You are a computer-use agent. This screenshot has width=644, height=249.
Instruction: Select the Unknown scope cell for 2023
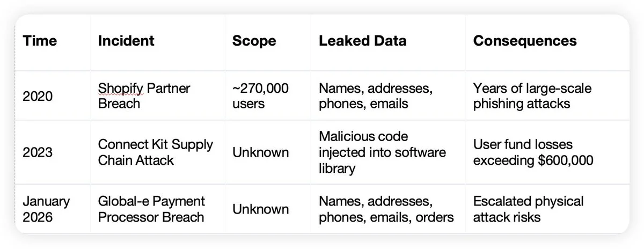pyautogui.click(x=260, y=152)
